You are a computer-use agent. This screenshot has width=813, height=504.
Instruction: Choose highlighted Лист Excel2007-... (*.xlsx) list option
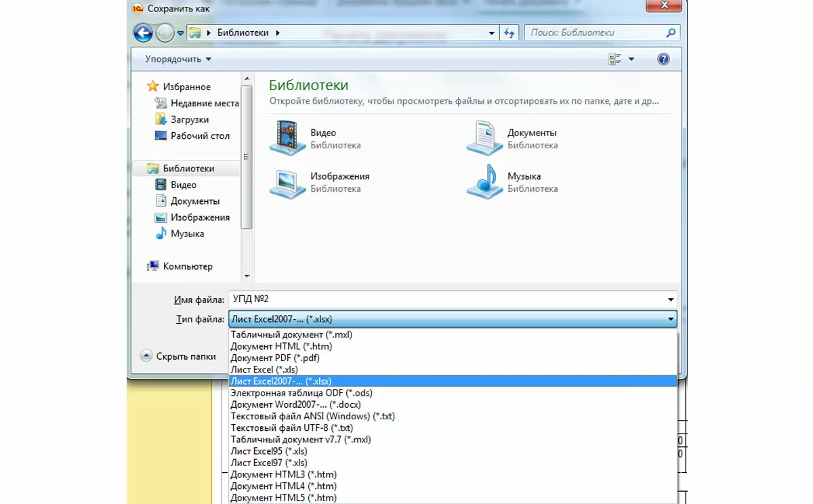point(453,381)
